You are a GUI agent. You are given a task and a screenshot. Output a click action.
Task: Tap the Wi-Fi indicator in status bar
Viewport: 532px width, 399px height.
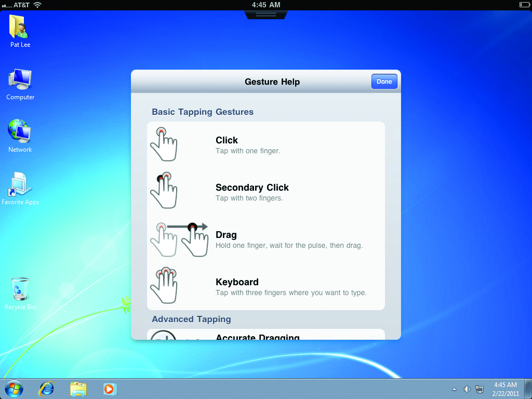point(37,5)
